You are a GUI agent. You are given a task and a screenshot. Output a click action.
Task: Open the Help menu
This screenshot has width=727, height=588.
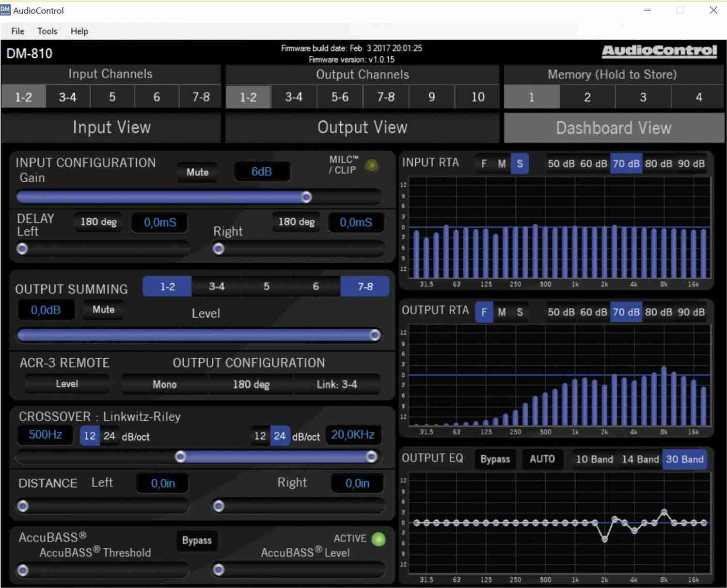click(79, 31)
